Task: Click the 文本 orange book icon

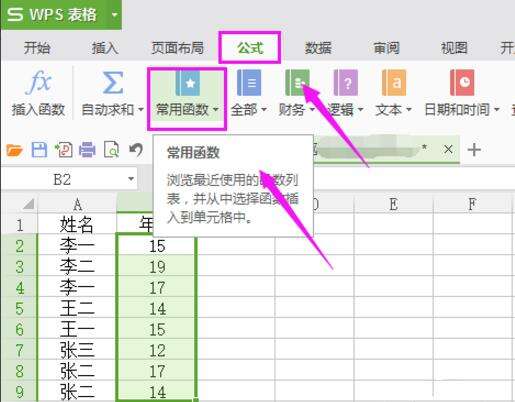Action: click(x=394, y=82)
